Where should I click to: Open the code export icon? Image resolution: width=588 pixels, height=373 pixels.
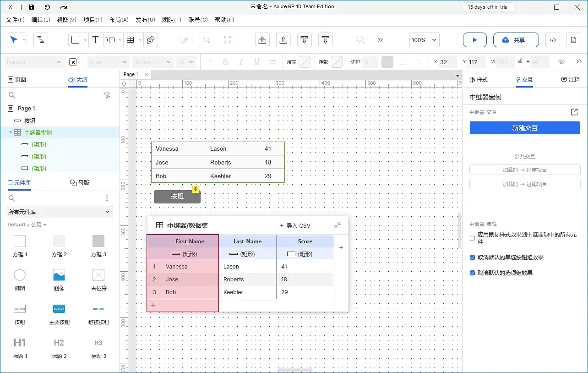(x=553, y=40)
